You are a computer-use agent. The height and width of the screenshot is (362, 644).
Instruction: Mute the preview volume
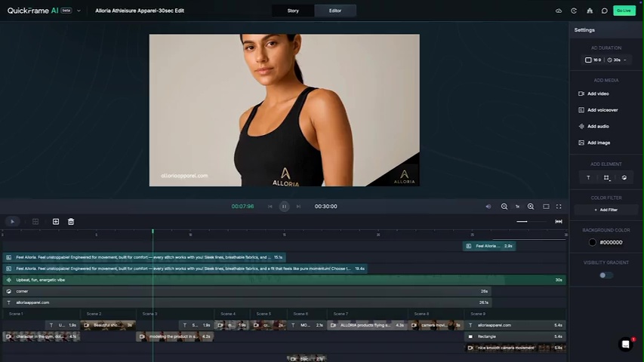(x=488, y=207)
